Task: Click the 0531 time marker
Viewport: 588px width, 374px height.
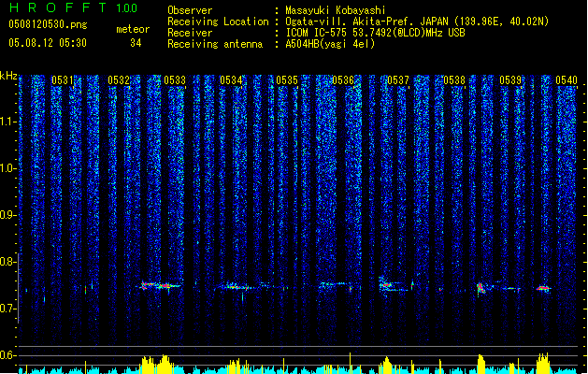Action: click(63, 80)
